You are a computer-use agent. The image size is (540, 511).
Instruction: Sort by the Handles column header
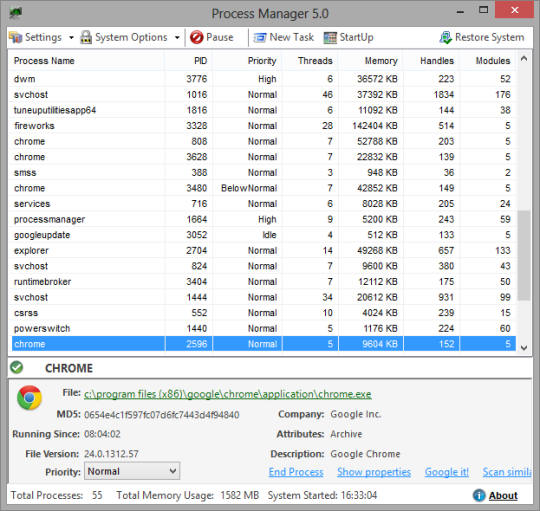click(x=431, y=61)
